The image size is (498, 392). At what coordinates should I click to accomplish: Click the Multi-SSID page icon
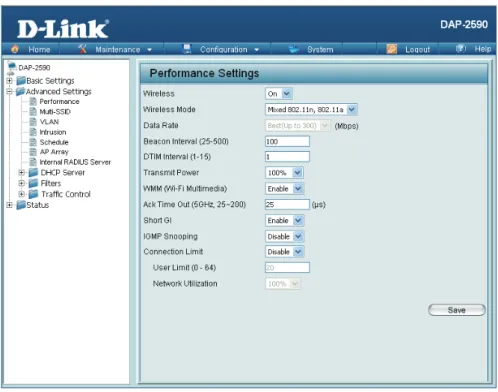click(x=33, y=112)
